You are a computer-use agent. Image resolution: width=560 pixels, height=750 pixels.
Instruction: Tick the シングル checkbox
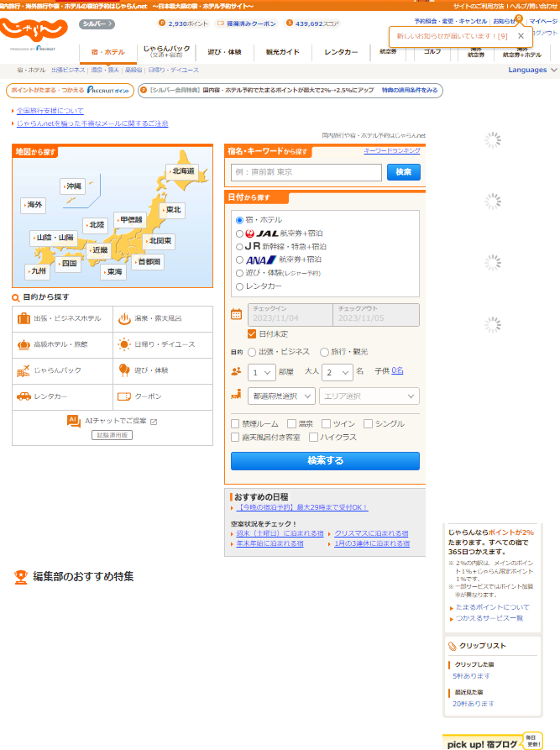(368, 424)
